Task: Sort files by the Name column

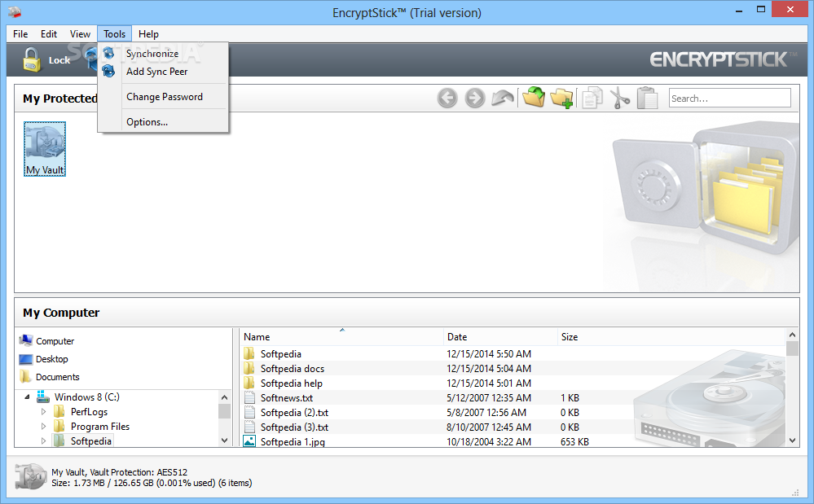Action: [x=342, y=336]
